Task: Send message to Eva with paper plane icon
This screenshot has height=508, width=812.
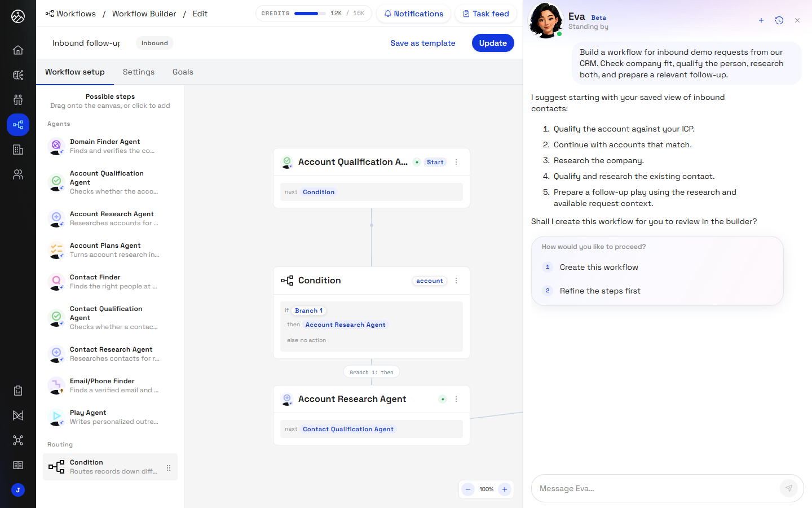Action: pyautogui.click(x=789, y=488)
